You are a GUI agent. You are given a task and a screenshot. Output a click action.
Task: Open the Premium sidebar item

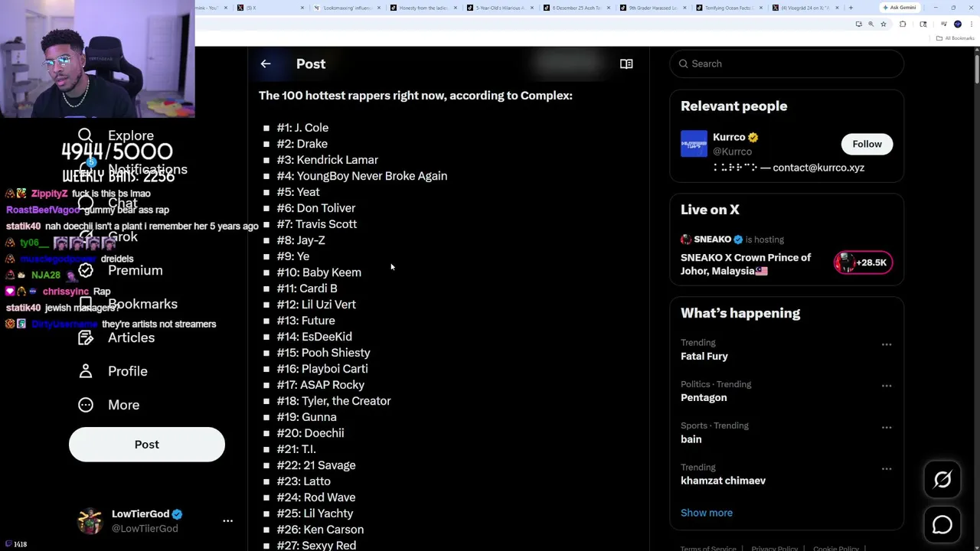135,270
